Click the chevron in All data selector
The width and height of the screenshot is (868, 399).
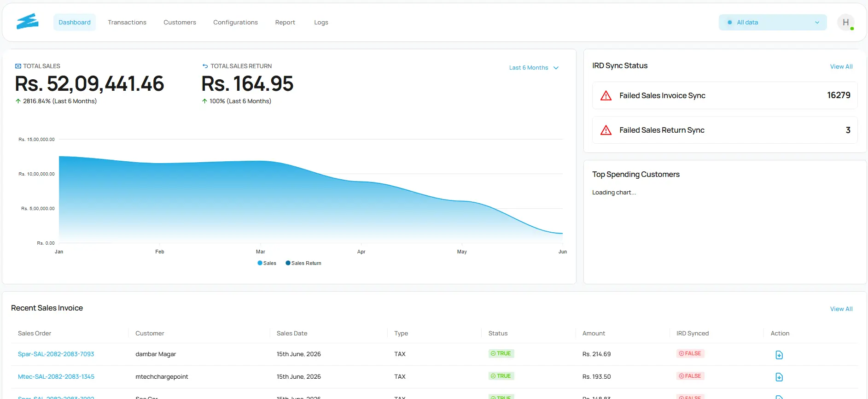pos(817,22)
